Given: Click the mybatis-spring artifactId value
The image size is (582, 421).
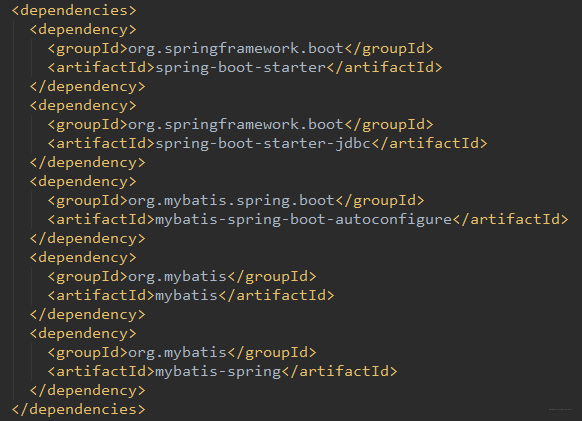Looking at the screenshot, I should (x=218, y=371).
